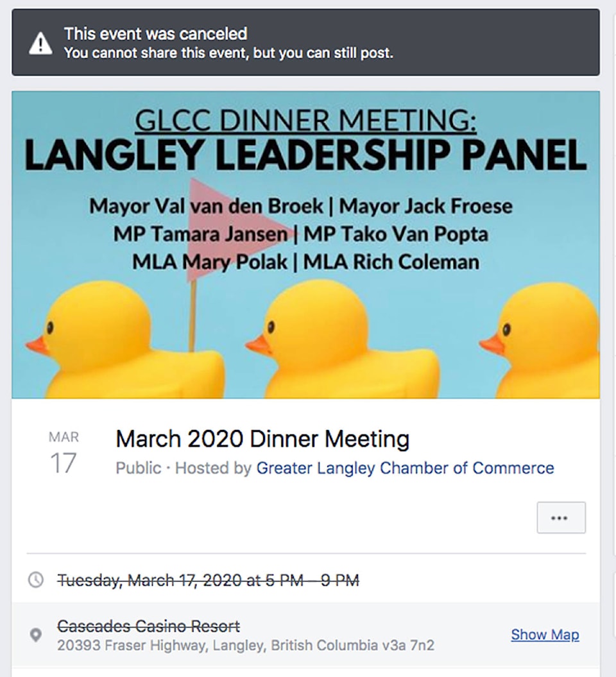Click the GLCC Dinner Meeting heading text

pos(305,120)
